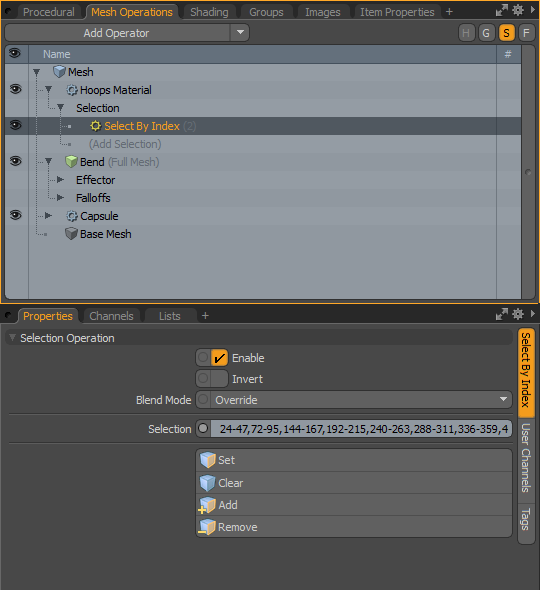Expand the Capsule tree item
This screenshot has width=540, height=590.
coord(48,216)
